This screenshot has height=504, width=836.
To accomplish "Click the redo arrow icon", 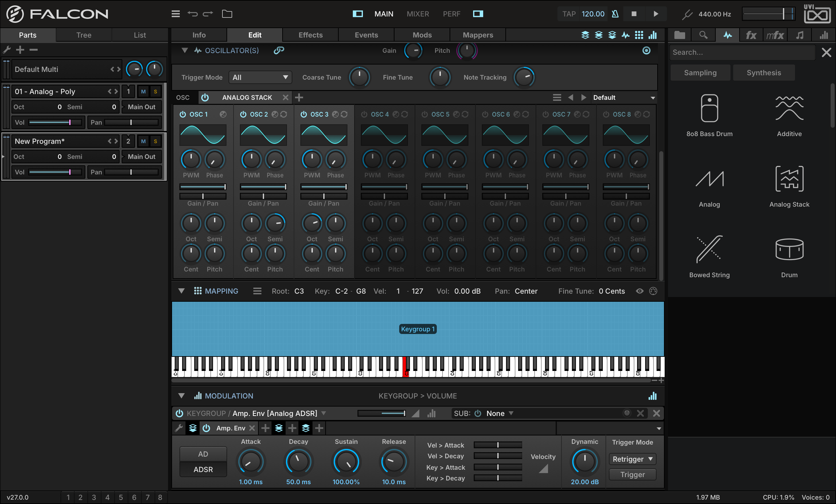I will pos(208,14).
